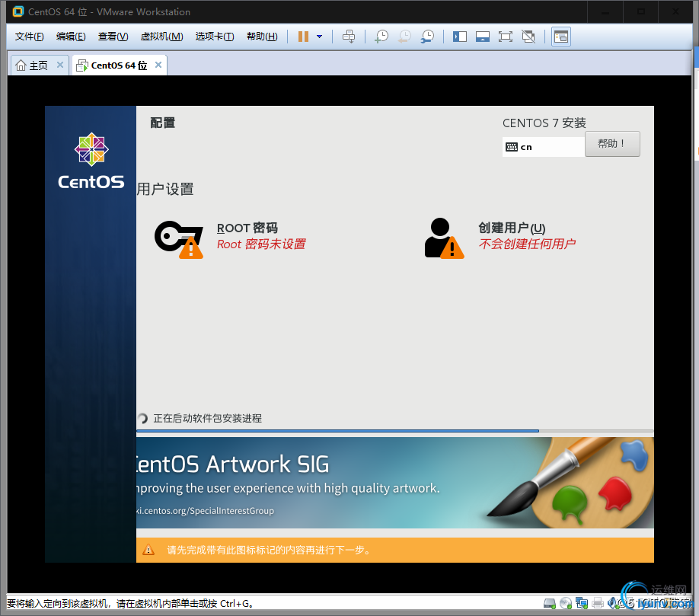The height and width of the screenshot is (616, 699).
Task: Click the CentOS logo in sidebar
Action: (x=91, y=161)
